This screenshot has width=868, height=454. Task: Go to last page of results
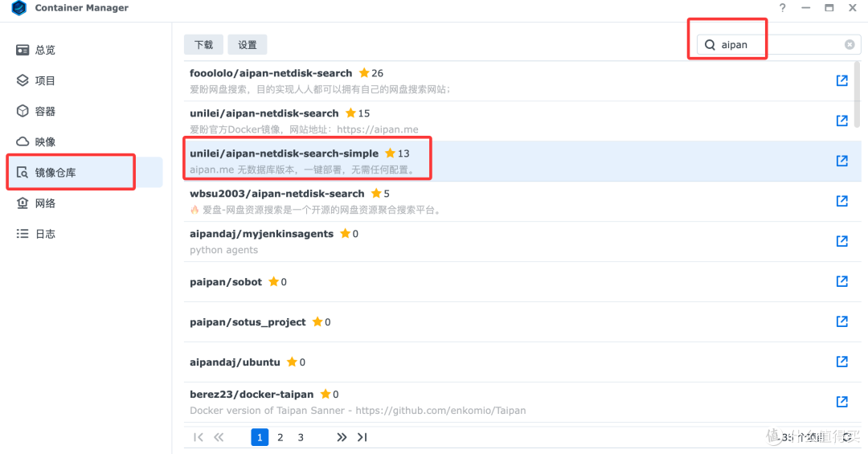pos(362,437)
